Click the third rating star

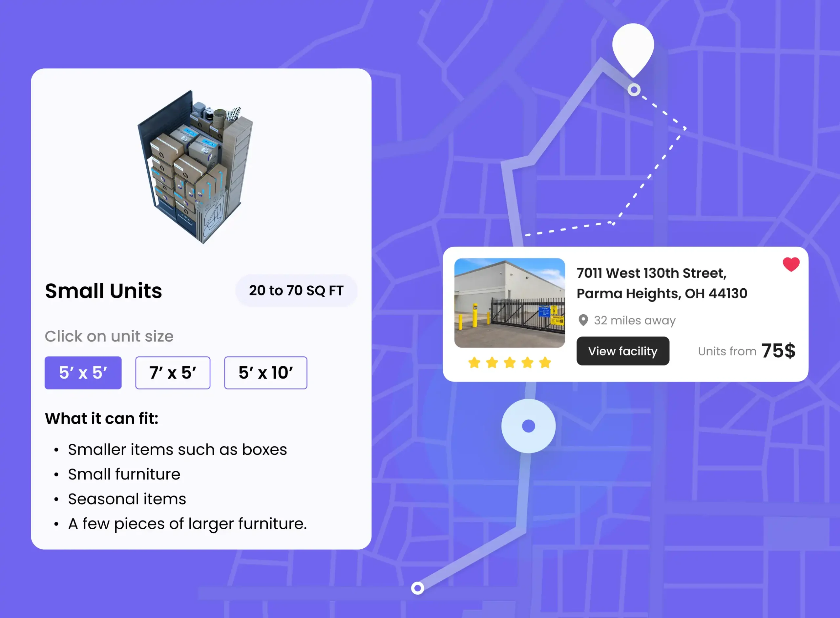[x=510, y=363]
